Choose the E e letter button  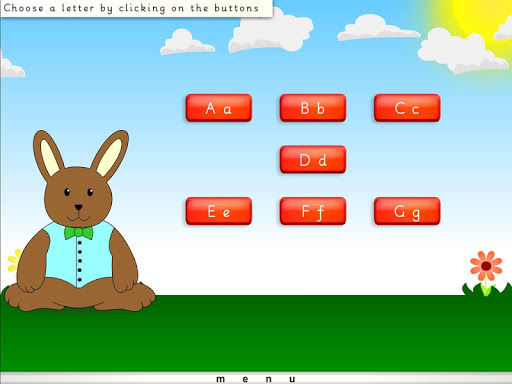(219, 211)
